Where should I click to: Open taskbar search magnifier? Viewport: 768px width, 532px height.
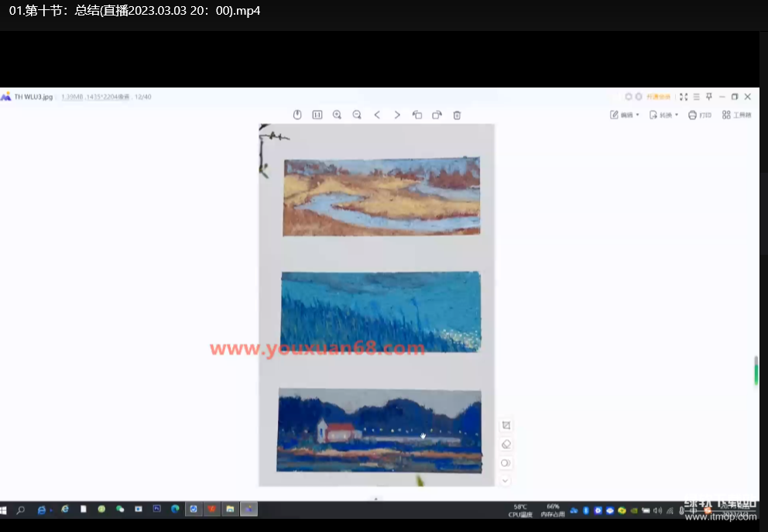coord(21,510)
